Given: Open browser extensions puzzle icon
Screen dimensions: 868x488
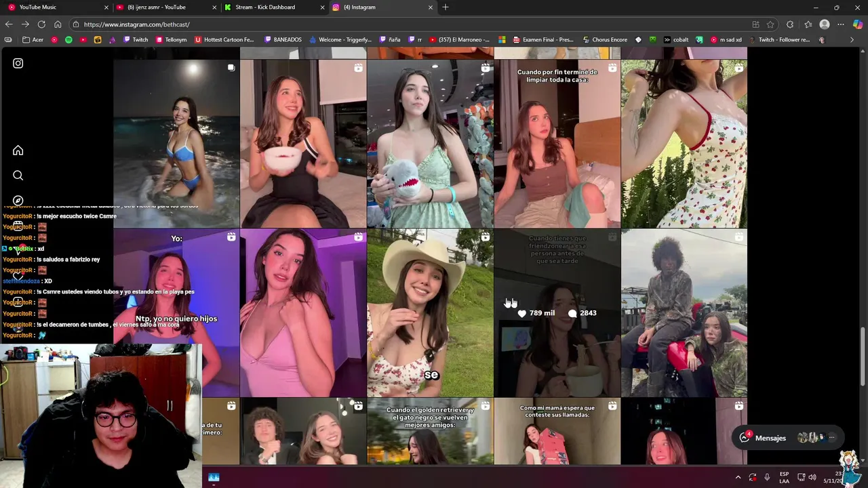Looking at the screenshot, I should (790, 24).
